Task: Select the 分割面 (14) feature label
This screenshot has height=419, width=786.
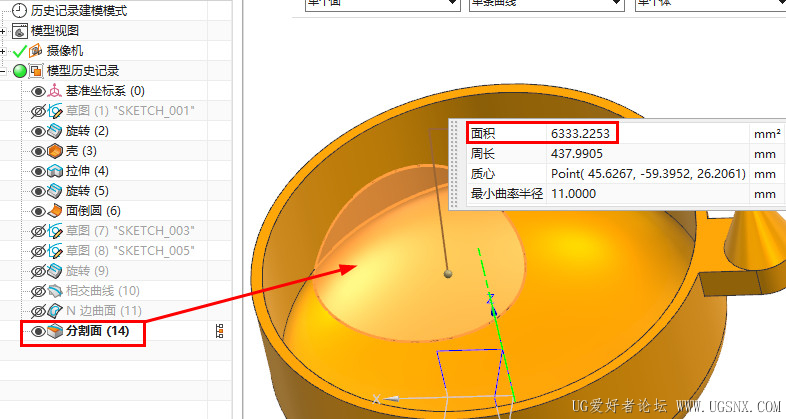Action: pos(97,331)
